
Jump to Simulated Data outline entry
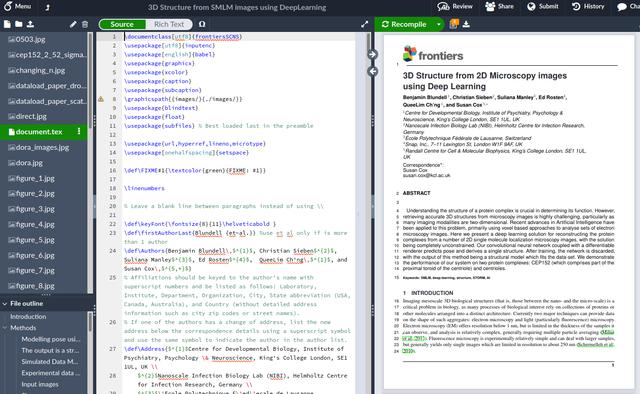[x=49, y=362]
